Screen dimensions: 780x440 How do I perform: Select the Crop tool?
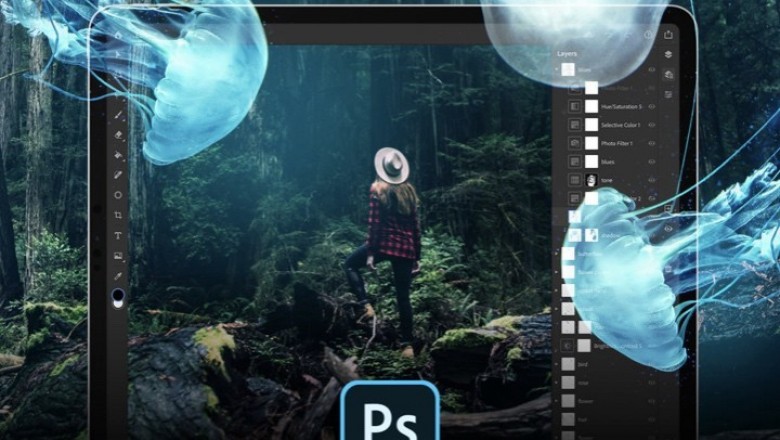click(118, 215)
